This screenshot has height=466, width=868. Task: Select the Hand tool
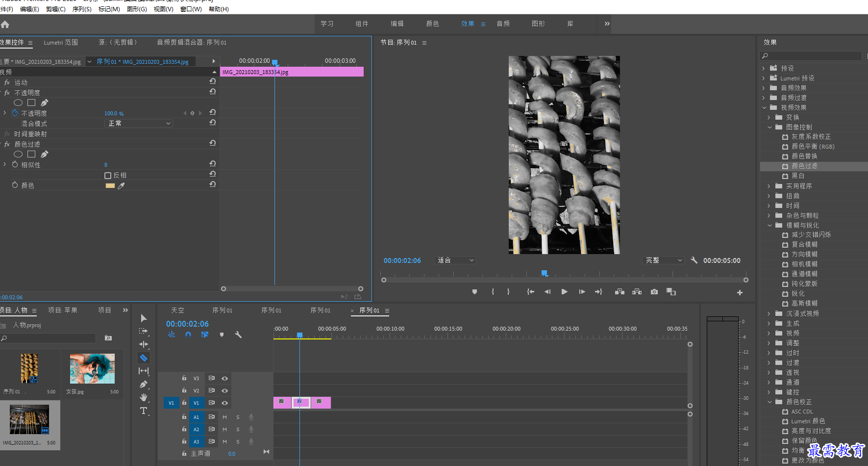click(x=144, y=397)
